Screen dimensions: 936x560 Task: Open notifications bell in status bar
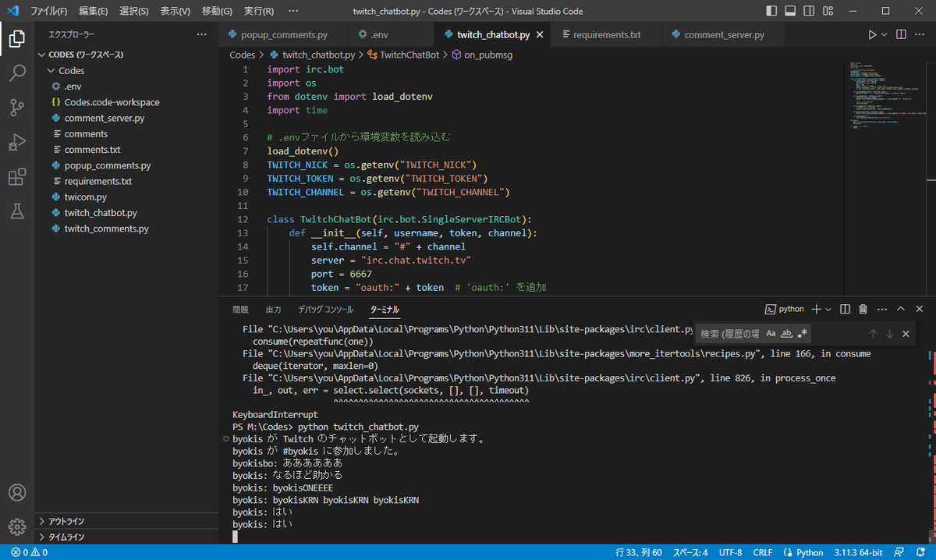click(921, 552)
